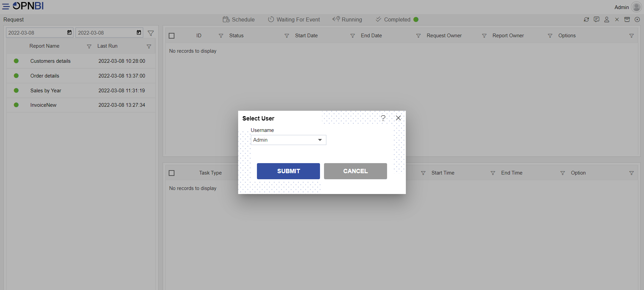Click the Admin username text at top right
Image resolution: width=644 pixels, height=290 pixels.
tap(622, 7)
